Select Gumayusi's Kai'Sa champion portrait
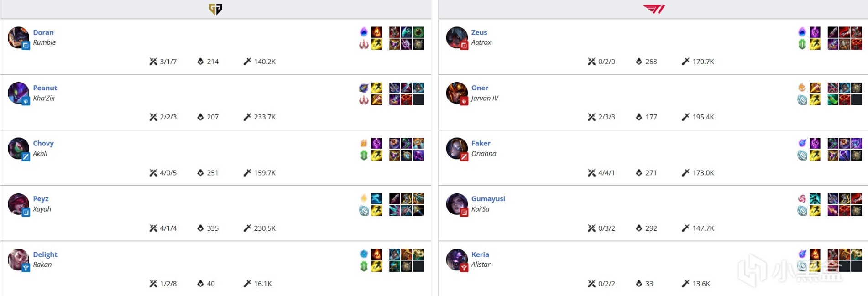Screen dimensions: 868x296 pyautogui.click(x=456, y=204)
